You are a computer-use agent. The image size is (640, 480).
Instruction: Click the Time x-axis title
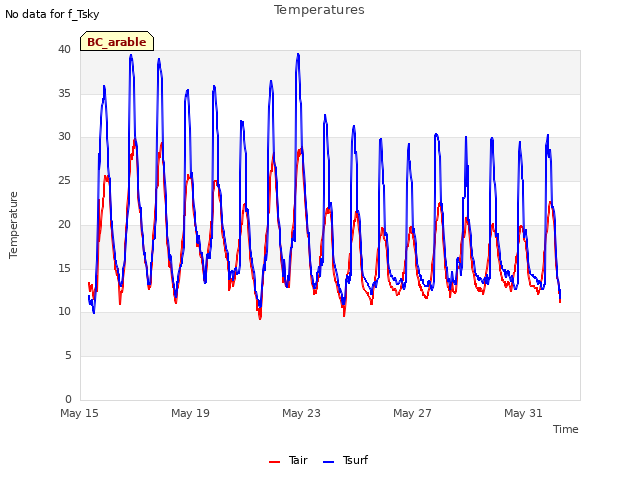pyautogui.click(x=566, y=429)
